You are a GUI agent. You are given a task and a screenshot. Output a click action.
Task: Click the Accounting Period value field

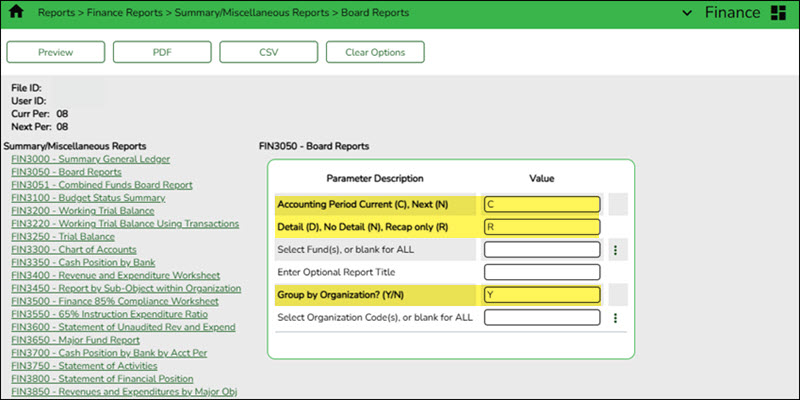coord(541,205)
